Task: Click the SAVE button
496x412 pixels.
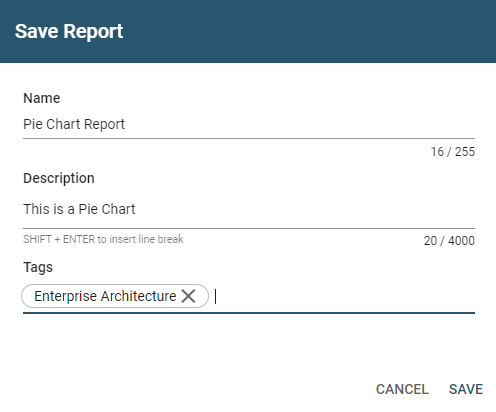Action: tap(466, 389)
